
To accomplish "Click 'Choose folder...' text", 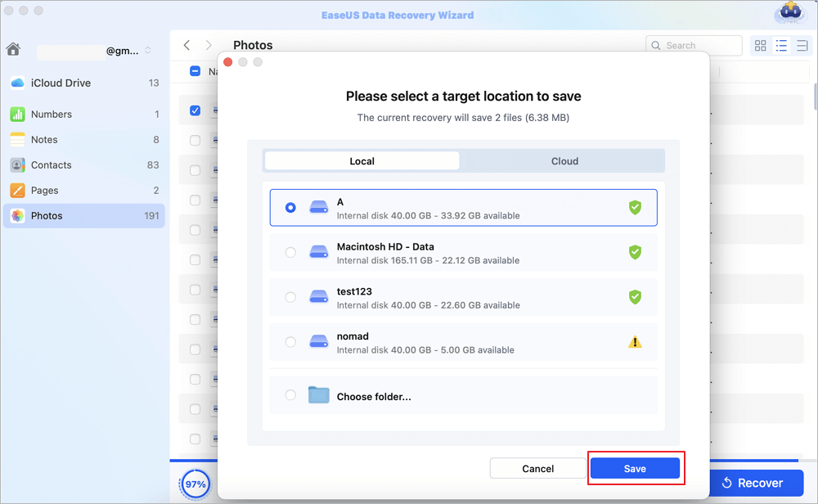I will tap(374, 397).
